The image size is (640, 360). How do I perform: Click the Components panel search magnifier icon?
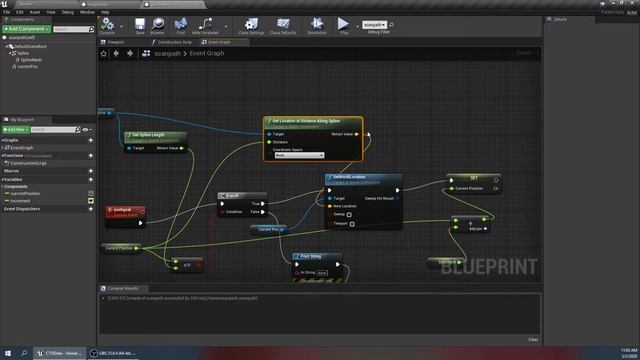coord(91,29)
